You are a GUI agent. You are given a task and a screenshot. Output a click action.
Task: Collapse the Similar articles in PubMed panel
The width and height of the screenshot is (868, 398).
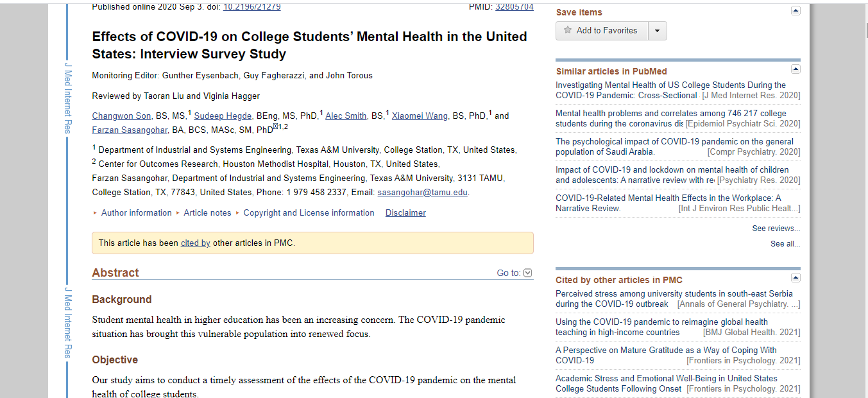(x=796, y=69)
